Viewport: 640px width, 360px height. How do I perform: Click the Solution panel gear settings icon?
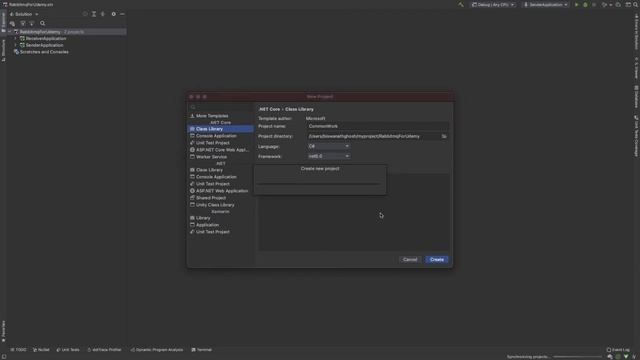(x=113, y=14)
